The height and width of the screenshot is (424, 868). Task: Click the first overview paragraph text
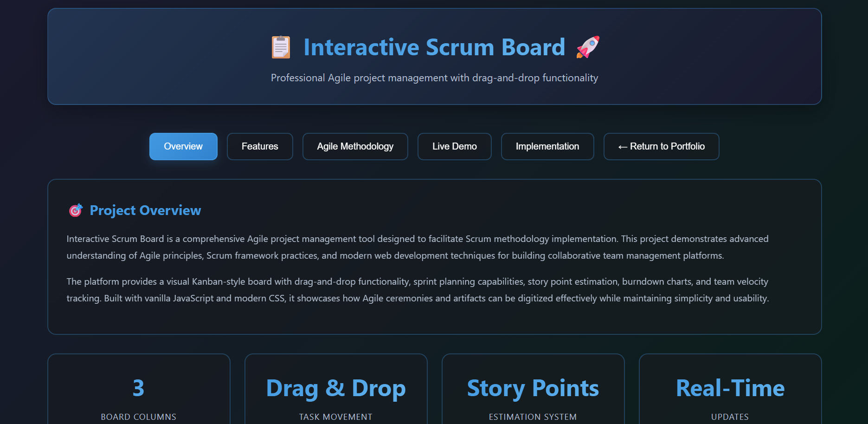(418, 247)
